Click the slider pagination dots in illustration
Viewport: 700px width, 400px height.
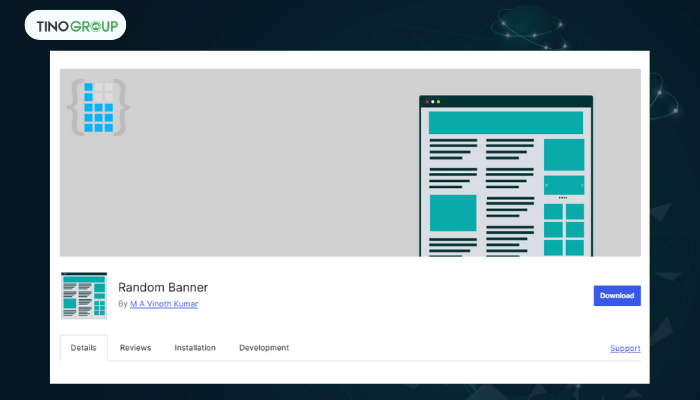[563, 198]
